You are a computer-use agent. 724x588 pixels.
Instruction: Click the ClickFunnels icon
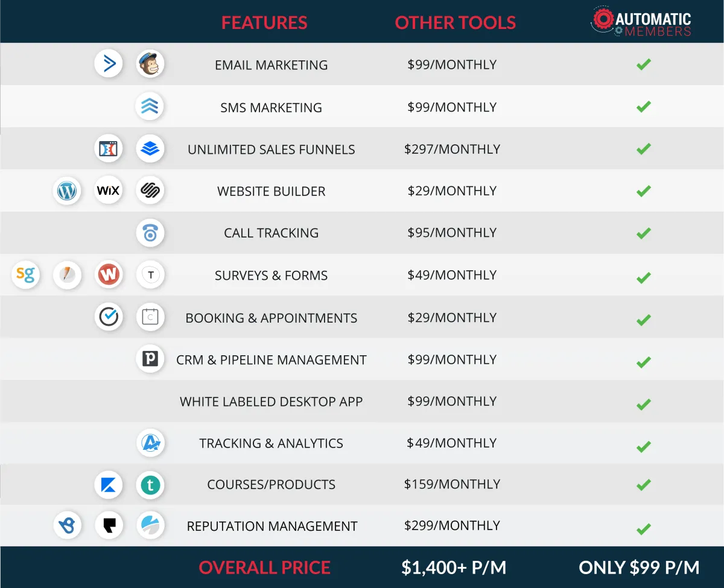tap(109, 148)
